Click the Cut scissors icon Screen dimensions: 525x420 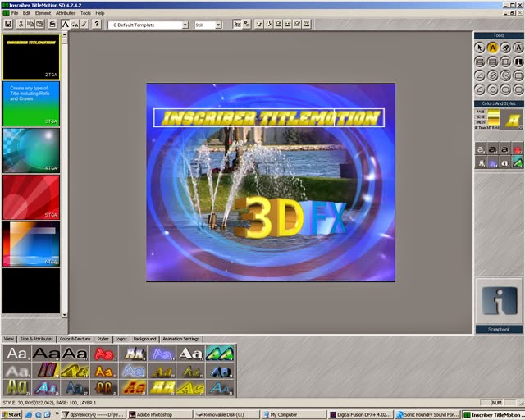click(x=21, y=24)
